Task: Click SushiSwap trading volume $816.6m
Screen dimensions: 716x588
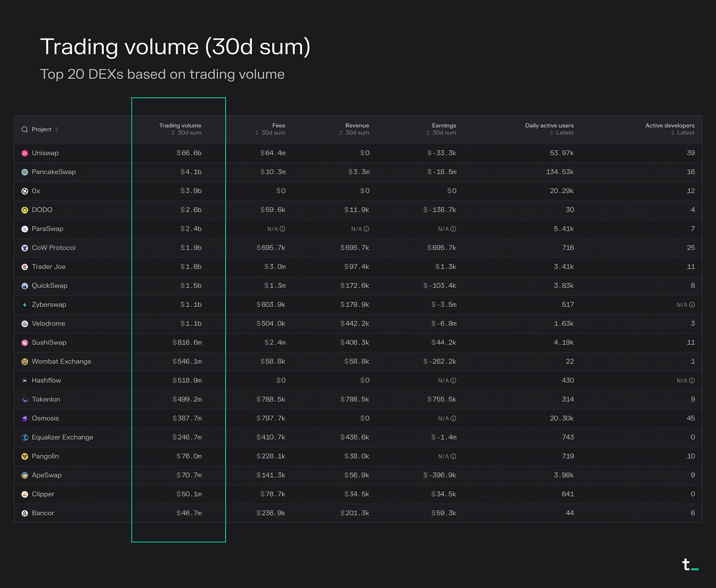Action: (x=187, y=343)
